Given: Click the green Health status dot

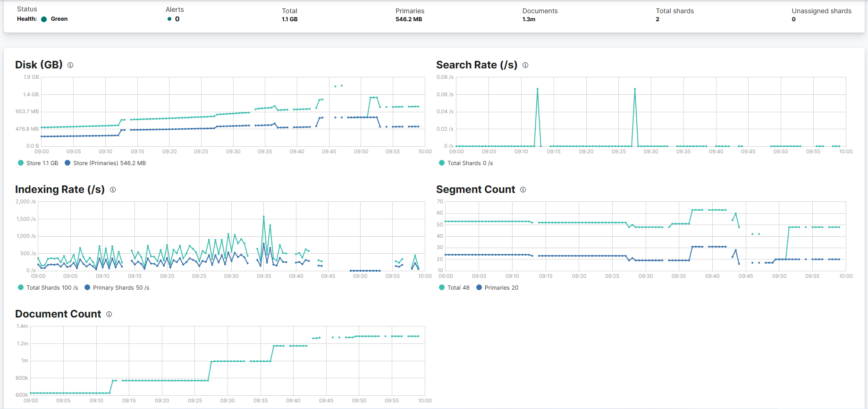Looking at the screenshot, I should coord(44,19).
